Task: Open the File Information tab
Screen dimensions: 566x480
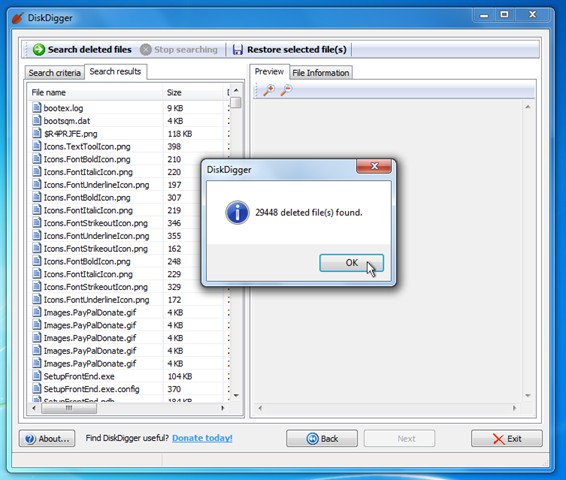Action: pyautogui.click(x=321, y=73)
